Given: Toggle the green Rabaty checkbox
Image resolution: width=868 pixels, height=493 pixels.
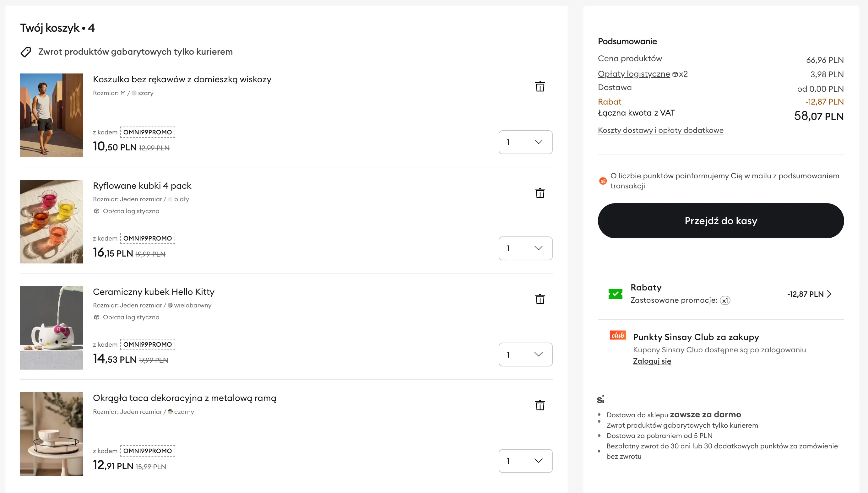Looking at the screenshot, I should click(x=615, y=294).
